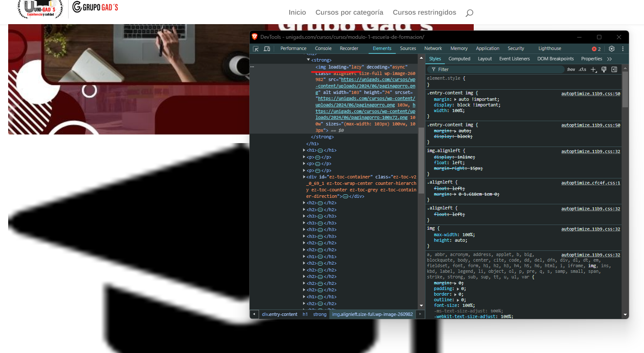Switch to the Sources tab
Screen dimensions: 644x353
pyautogui.click(x=408, y=49)
